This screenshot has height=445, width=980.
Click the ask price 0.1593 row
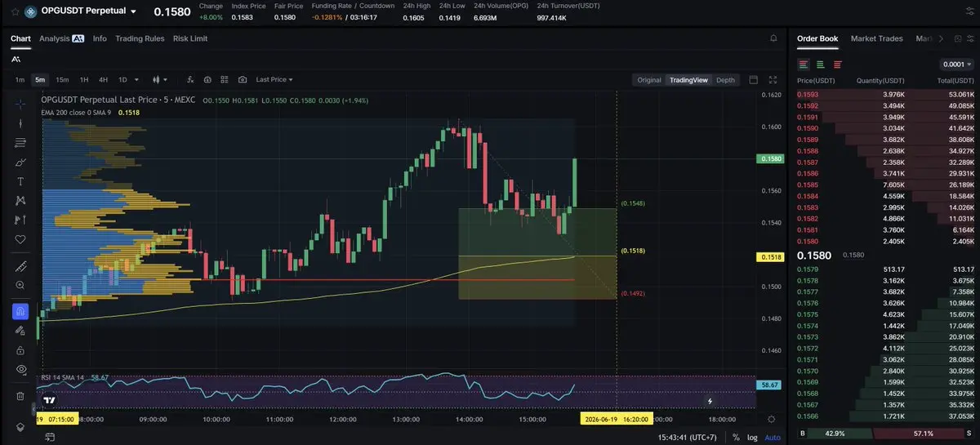click(885, 94)
